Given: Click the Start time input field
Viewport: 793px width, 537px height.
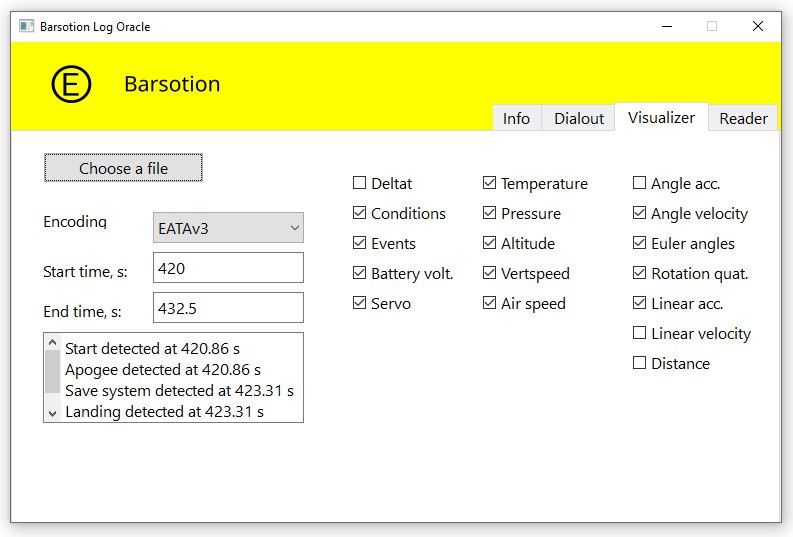Looking at the screenshot, I should 228,268.
